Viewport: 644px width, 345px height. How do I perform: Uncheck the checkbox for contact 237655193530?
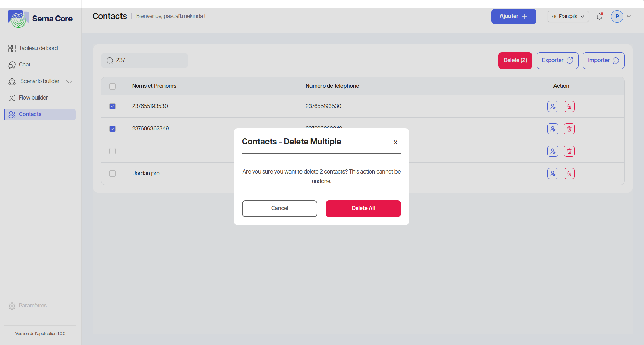[x=113, y=106]
